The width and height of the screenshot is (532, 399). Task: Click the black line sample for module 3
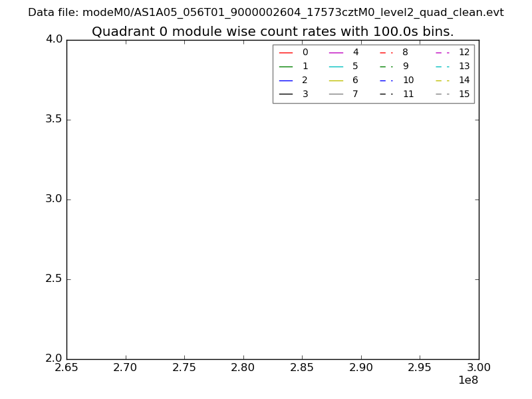[x=286, y=94]
